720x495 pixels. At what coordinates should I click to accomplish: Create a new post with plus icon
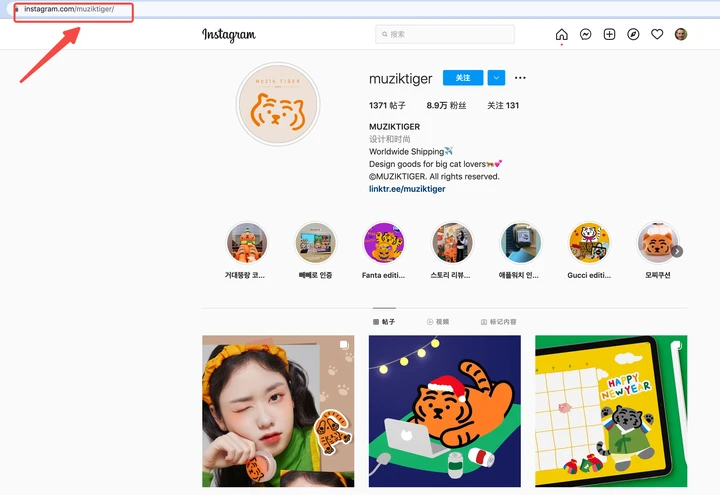coord(609,34)
